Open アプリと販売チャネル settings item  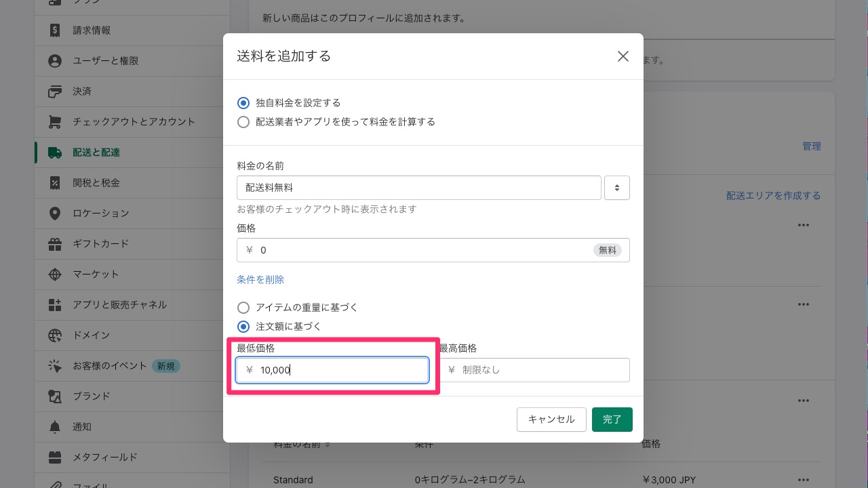132,305
